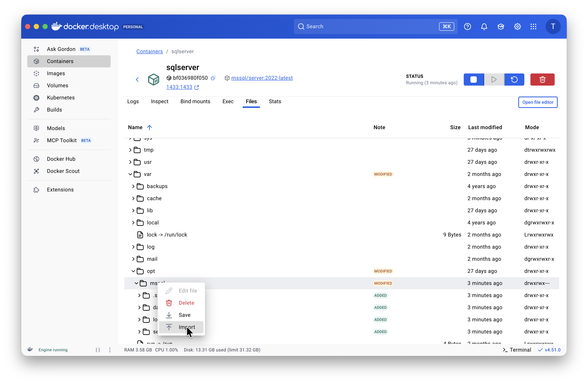Expand the lib folder
This screenshot has width=588, height=384.
133,210
